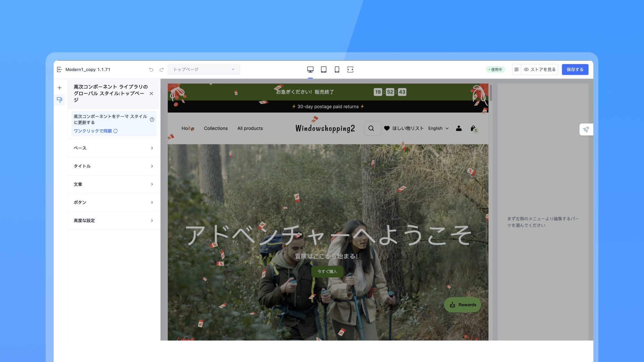Open the rocket icon side tab
644x362 pixels.
586,129
